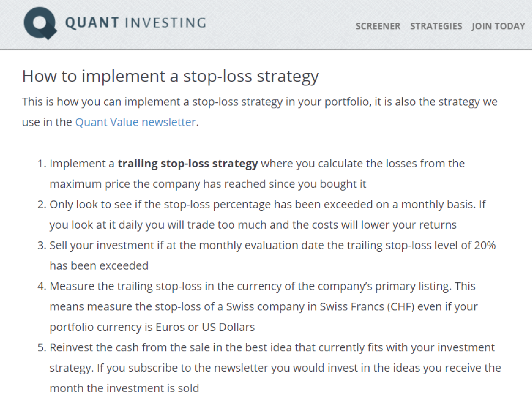Open the STRATEGIES menu item

(436, 26)
